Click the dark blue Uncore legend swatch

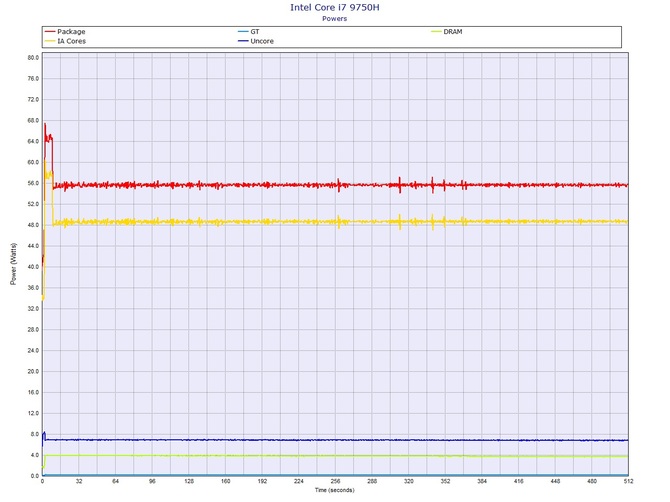[x=243, y=41]
